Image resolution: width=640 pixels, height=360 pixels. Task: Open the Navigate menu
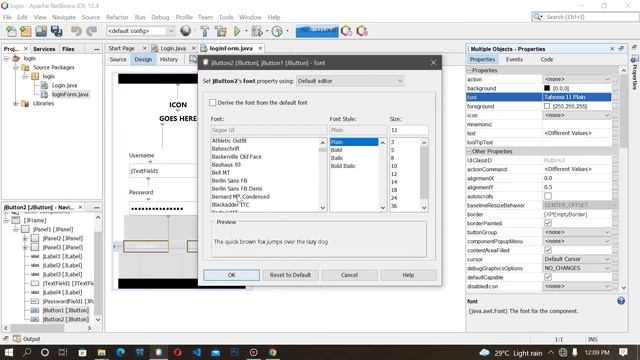click(x=64, y=17)
